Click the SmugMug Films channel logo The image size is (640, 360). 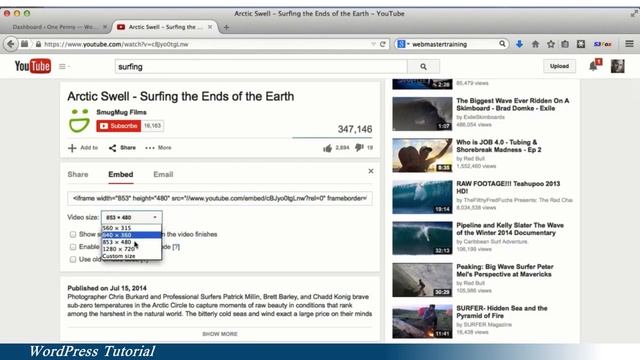click(79, 120)
